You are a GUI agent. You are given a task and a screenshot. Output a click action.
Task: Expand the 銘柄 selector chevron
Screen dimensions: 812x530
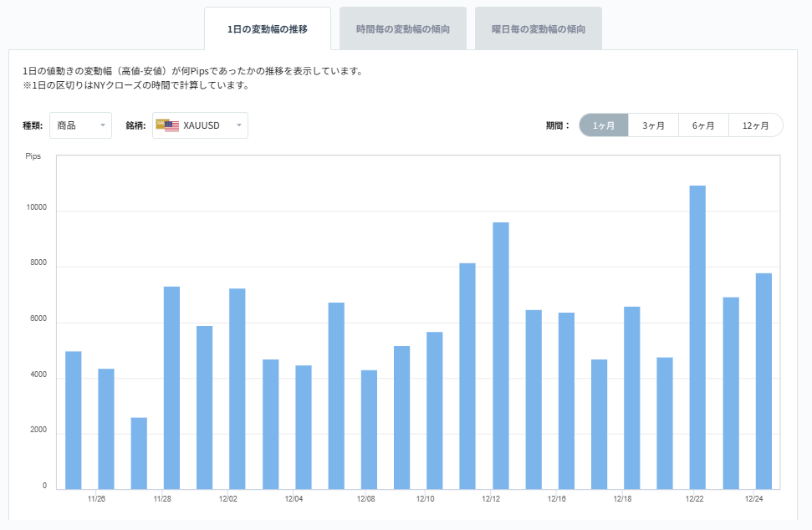237,125
